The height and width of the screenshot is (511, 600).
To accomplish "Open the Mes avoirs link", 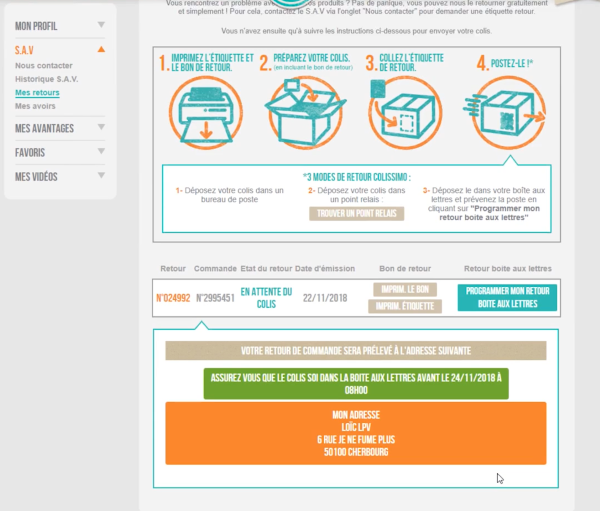I will 35,106.
